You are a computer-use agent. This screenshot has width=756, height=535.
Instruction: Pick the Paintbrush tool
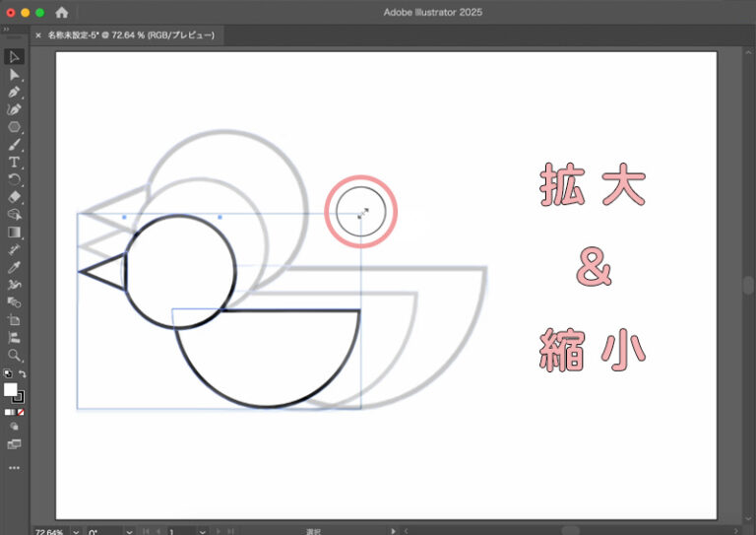[15, 145]
